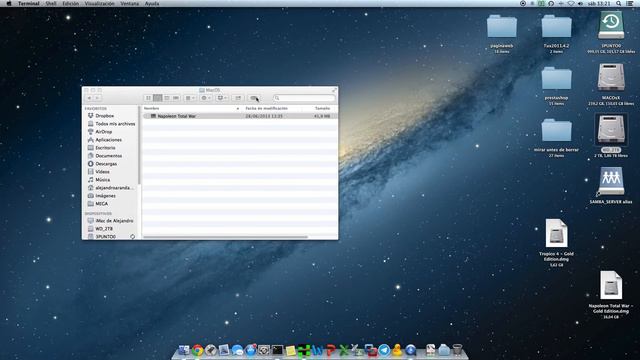Open Notification Center from menu bar

pos(630,3)
